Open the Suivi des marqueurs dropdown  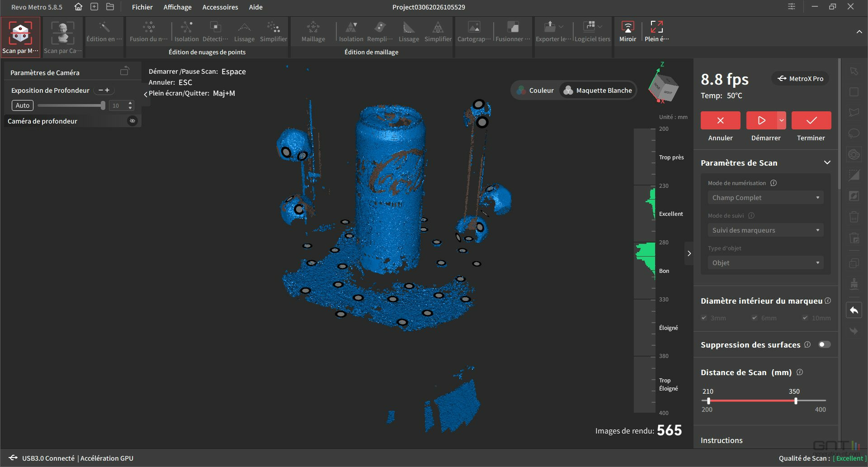765,230
